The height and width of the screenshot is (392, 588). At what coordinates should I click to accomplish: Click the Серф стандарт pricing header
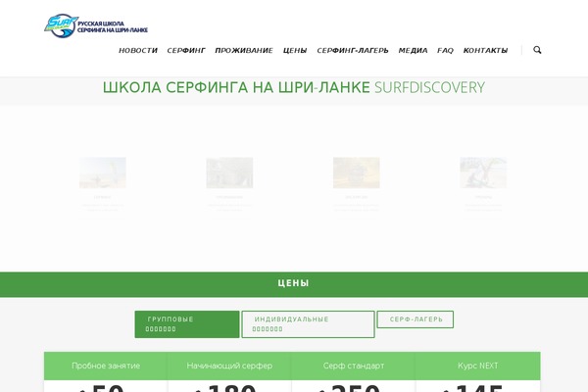point(354,366)
